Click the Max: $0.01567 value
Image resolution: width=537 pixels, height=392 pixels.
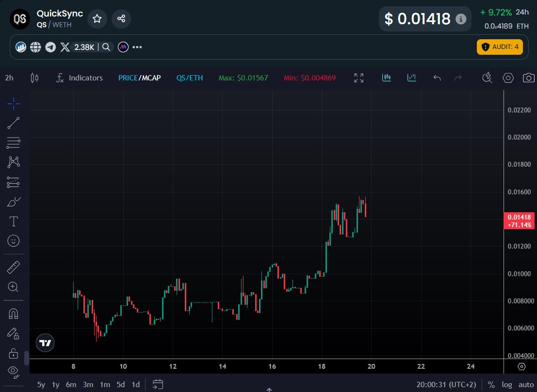(243, 78)
